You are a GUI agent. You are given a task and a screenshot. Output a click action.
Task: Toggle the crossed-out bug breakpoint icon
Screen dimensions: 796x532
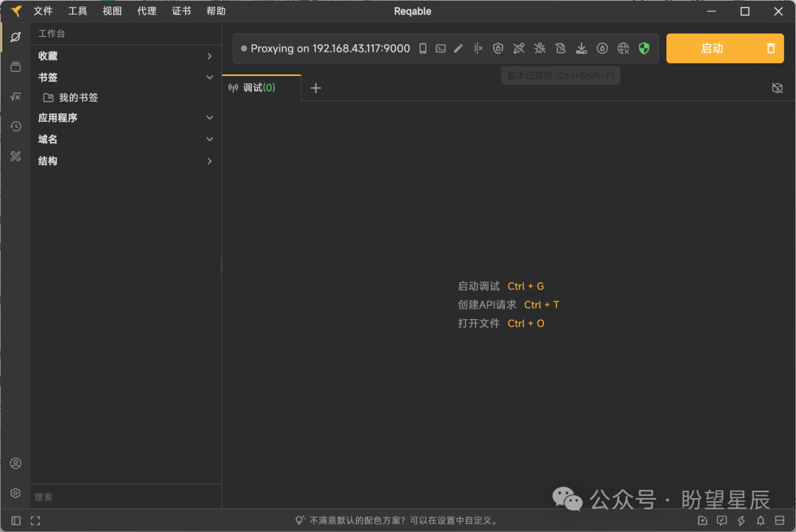[540, 48]
